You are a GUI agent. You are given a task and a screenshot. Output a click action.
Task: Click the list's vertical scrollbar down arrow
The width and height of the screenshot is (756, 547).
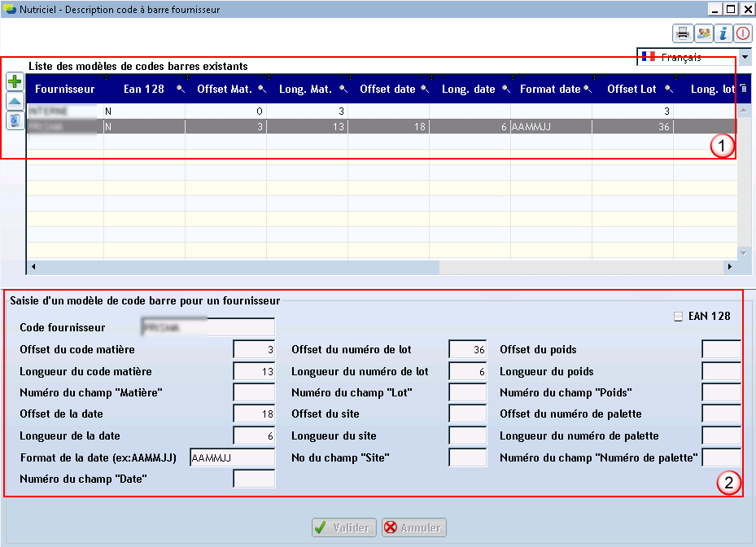[x=744, y=253]
